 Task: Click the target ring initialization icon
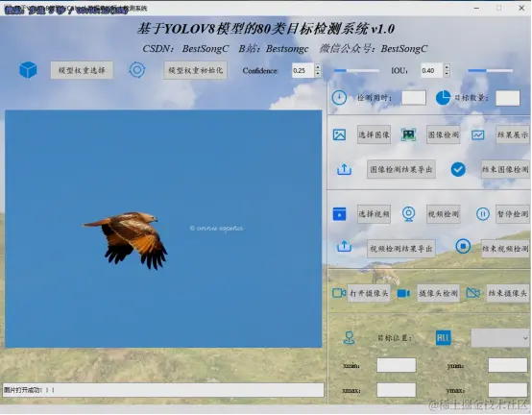[x=137, y=70]
